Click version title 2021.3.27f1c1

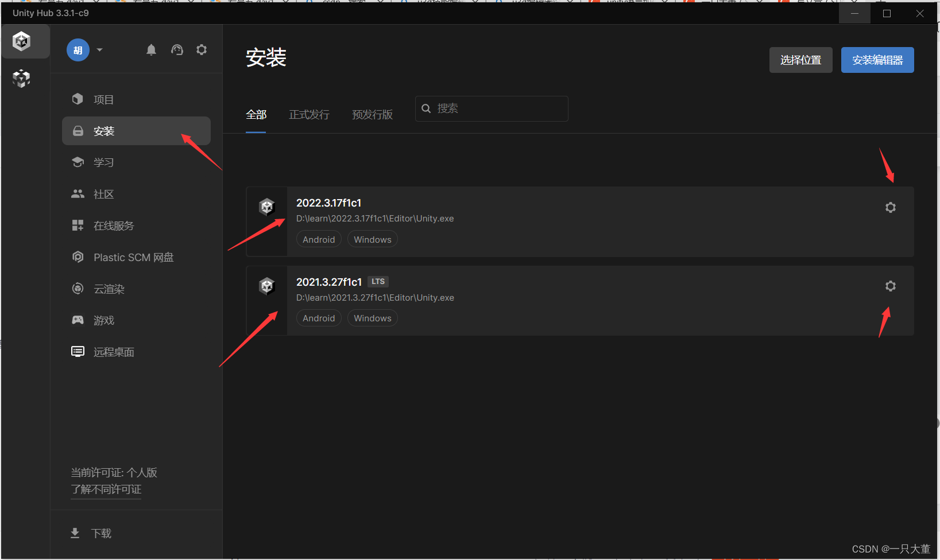click(329, 282)
